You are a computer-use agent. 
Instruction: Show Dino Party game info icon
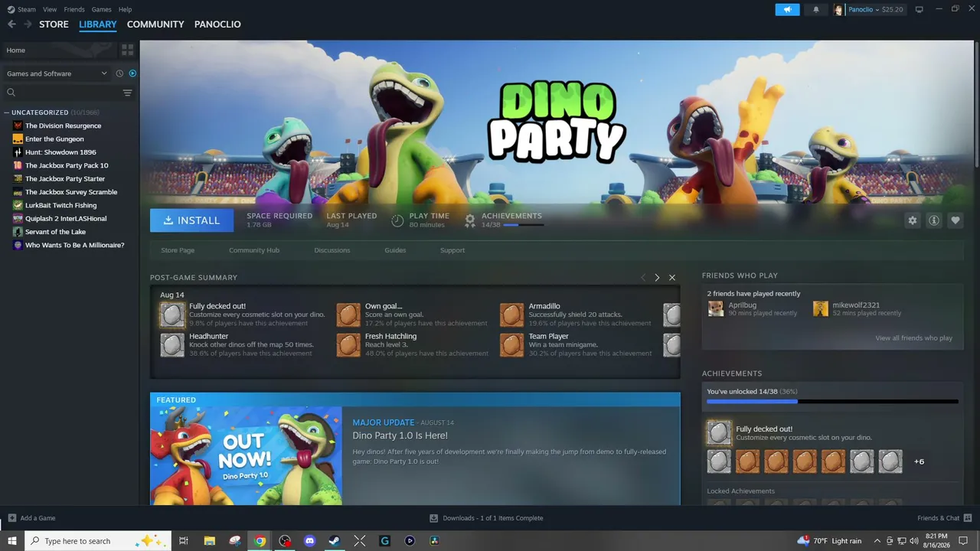[x=934, y=220]
